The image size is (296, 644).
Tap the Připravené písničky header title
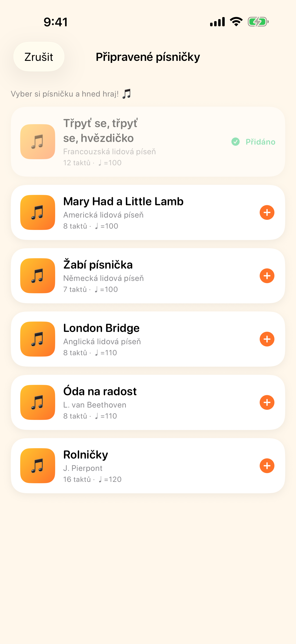(148, 57)
